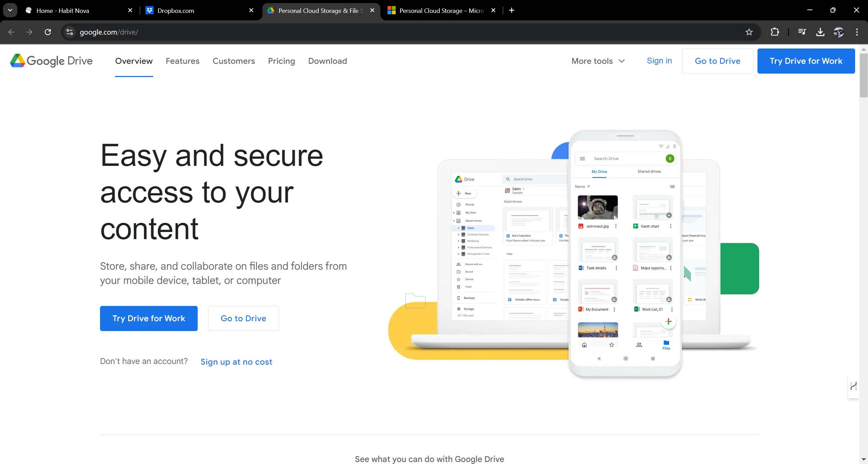This screenshot has height=464, width=868.
Task: Click Go to Drive in the header
Action: (x=718, y=61)
